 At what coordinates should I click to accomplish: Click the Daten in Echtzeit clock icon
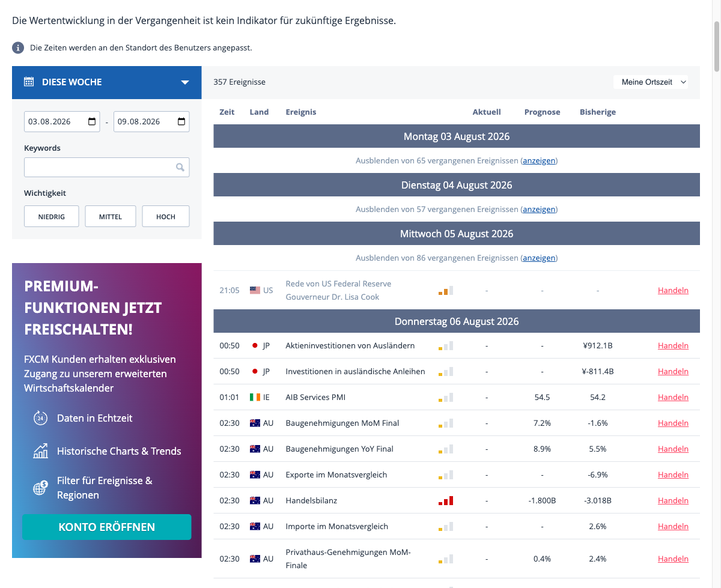click(x=40, y=418)
